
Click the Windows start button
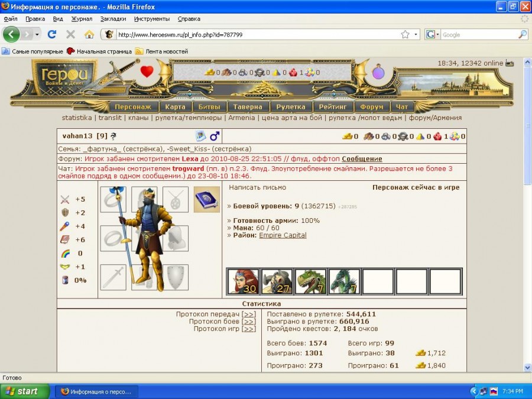tap(25, 391)
